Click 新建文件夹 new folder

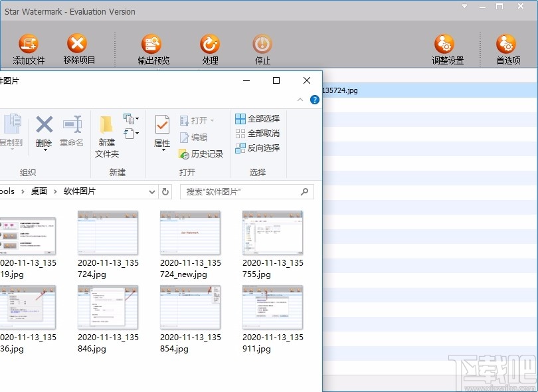pyautogui.click(x=107, y=136)
